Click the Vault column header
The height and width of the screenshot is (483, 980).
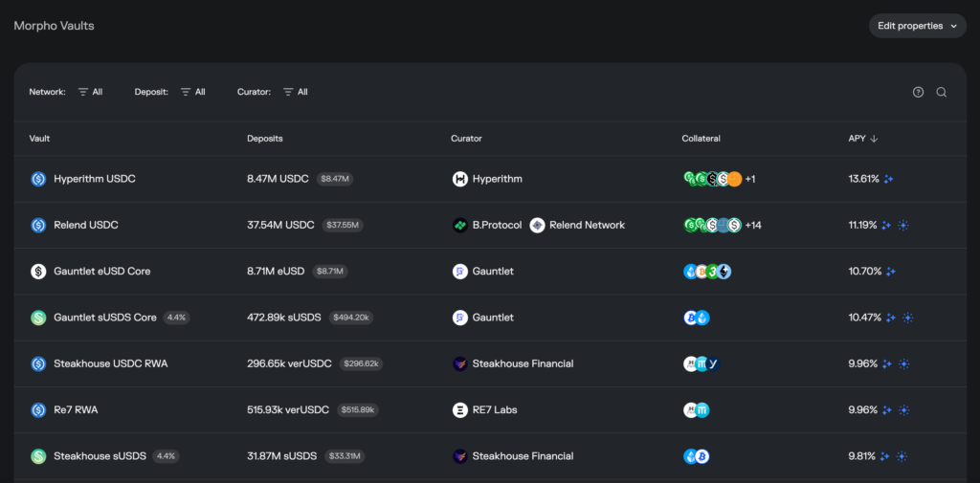39,139
